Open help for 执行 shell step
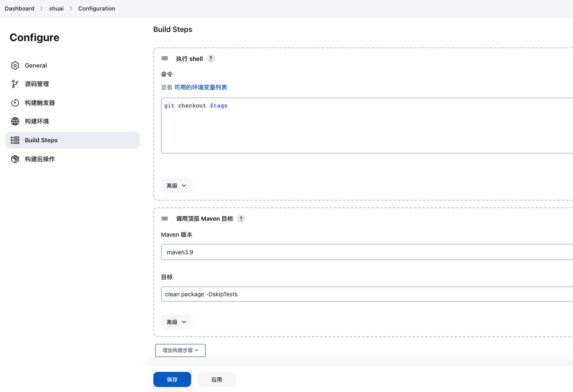 coord(211,58)
